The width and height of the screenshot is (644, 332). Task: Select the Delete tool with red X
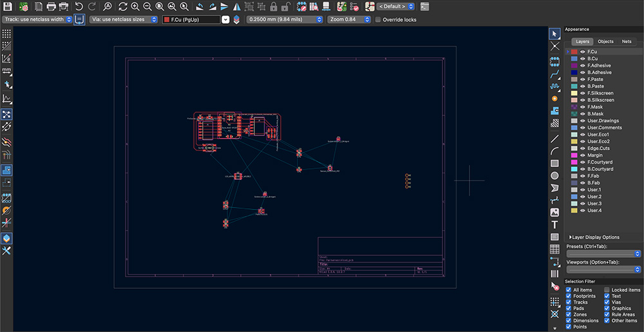555,286
